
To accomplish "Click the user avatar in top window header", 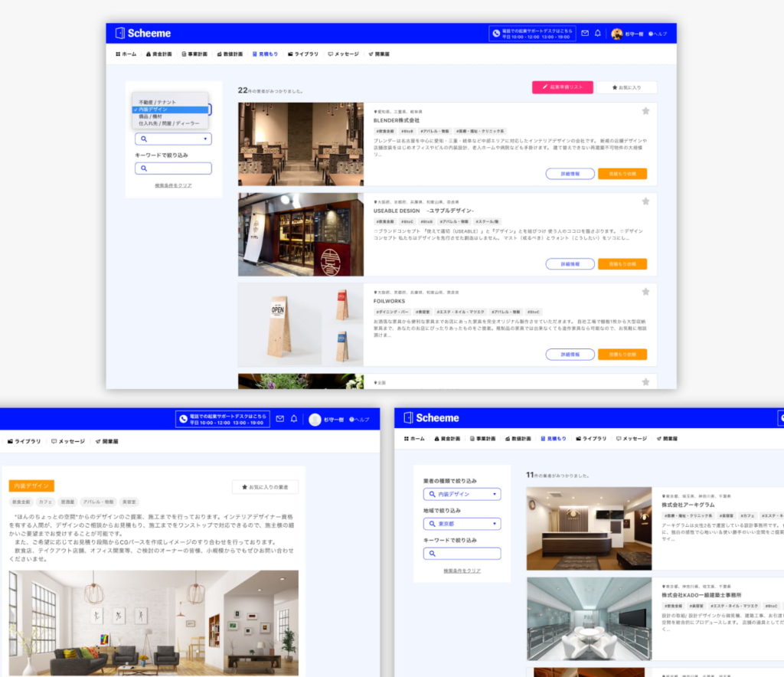I will (617, 34).
